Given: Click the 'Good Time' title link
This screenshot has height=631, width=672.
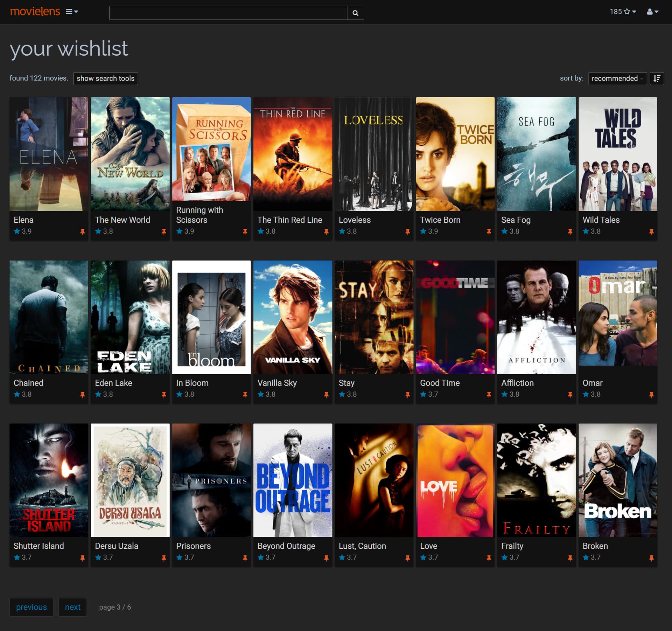Looking at the screenshot, I should 440,383.
